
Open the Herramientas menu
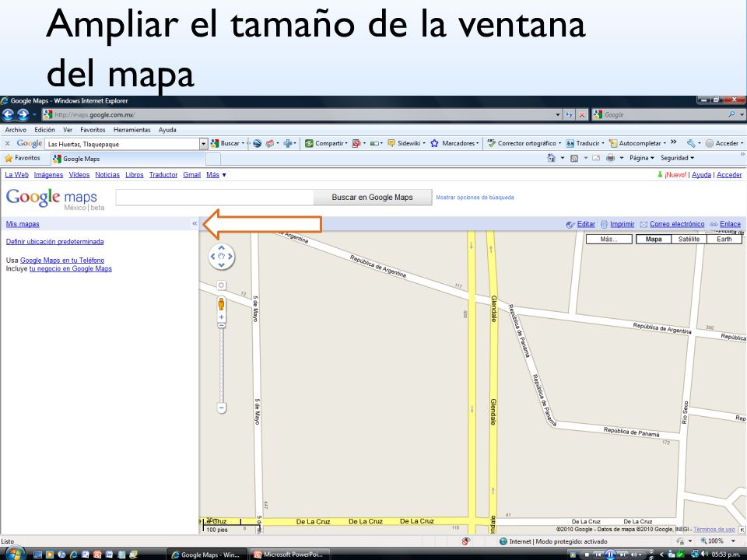(x=132, y=130)
